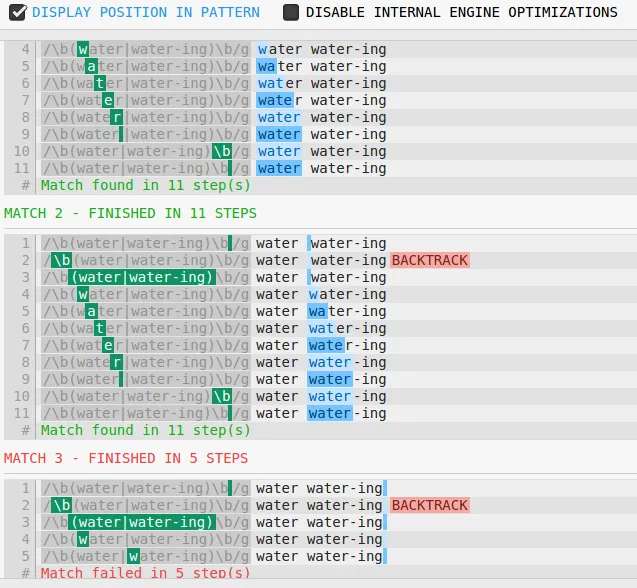Select step 4 row under the MATCH 3 heading
The height and width of the screenshot is (588, 637).
coord(321,540)
